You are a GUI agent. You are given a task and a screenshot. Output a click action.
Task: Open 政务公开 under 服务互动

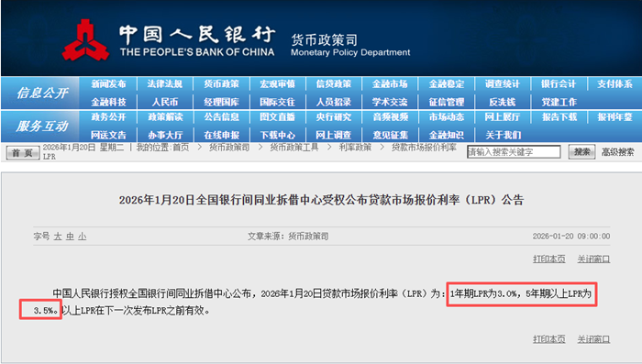(x=108, y=117)
